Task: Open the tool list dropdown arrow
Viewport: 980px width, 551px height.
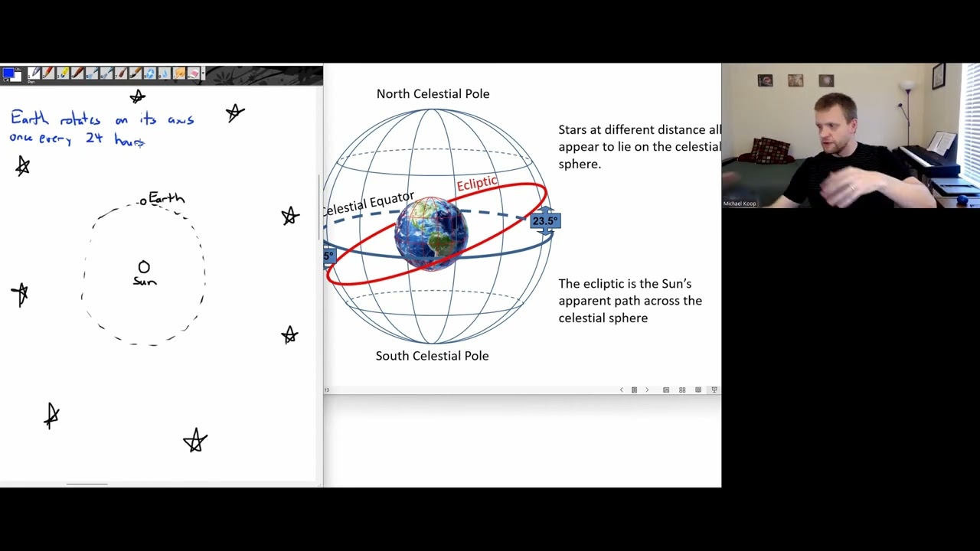Action: (203, 73)
